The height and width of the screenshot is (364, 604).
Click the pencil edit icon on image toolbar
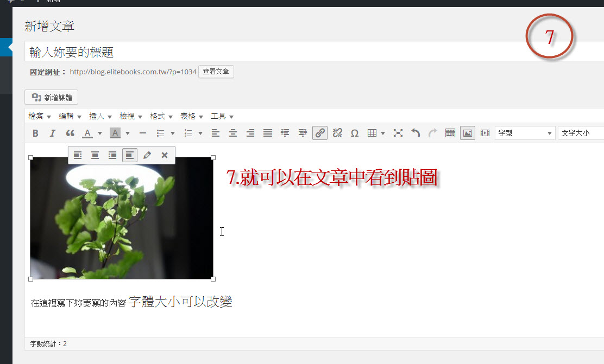click(x=147, y=155)
